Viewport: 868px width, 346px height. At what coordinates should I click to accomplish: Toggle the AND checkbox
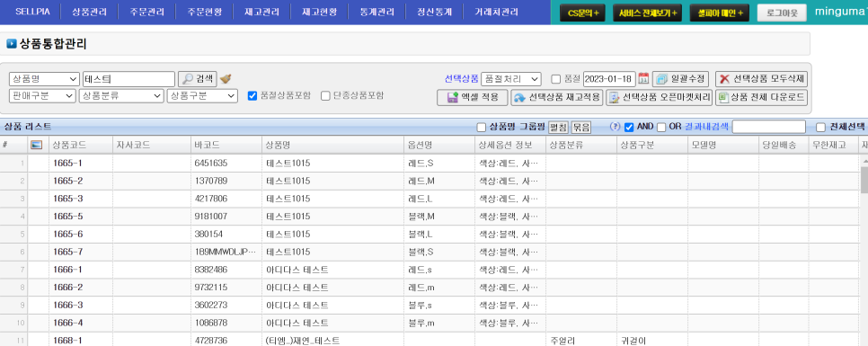click(x=629, y=128)
